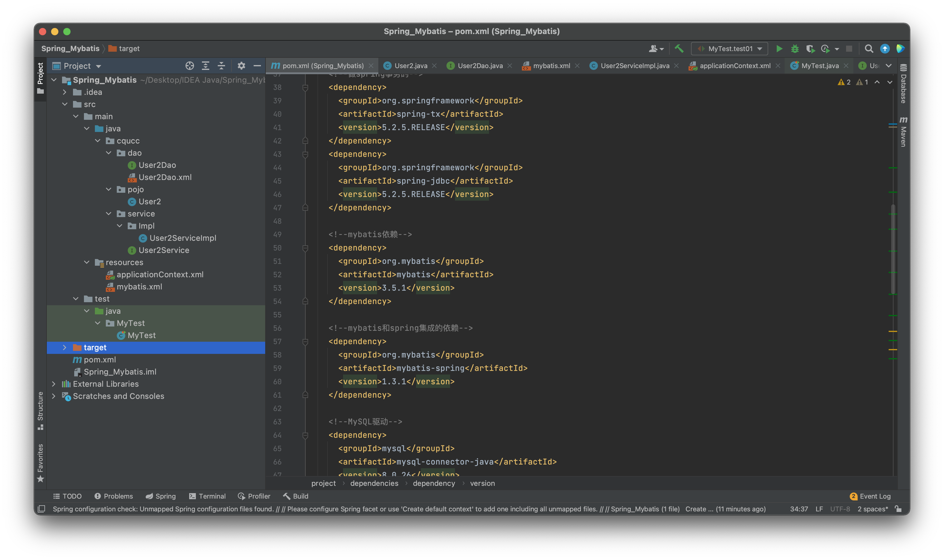Open the Terminal tool window
The width and height of the screenshot is (944, 560).
[207, 496]
